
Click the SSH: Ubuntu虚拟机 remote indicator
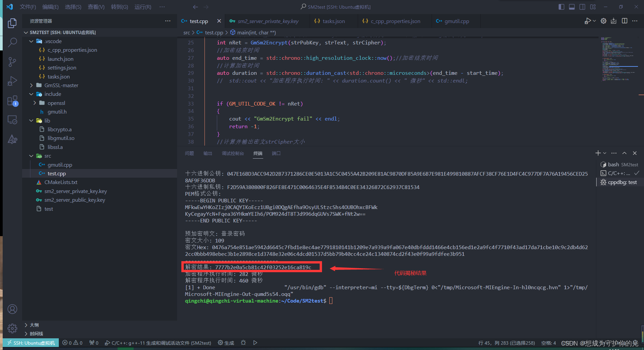click(x=31, y=343)
